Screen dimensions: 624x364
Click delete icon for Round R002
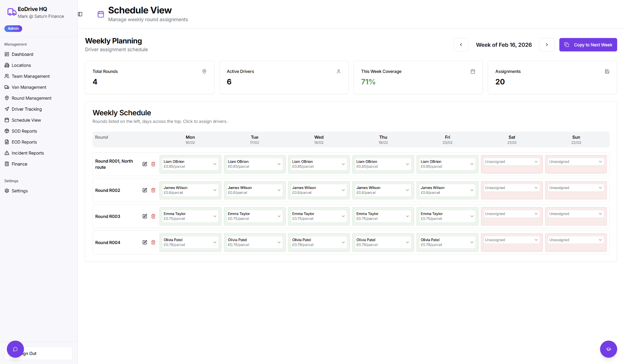(153, 190)
